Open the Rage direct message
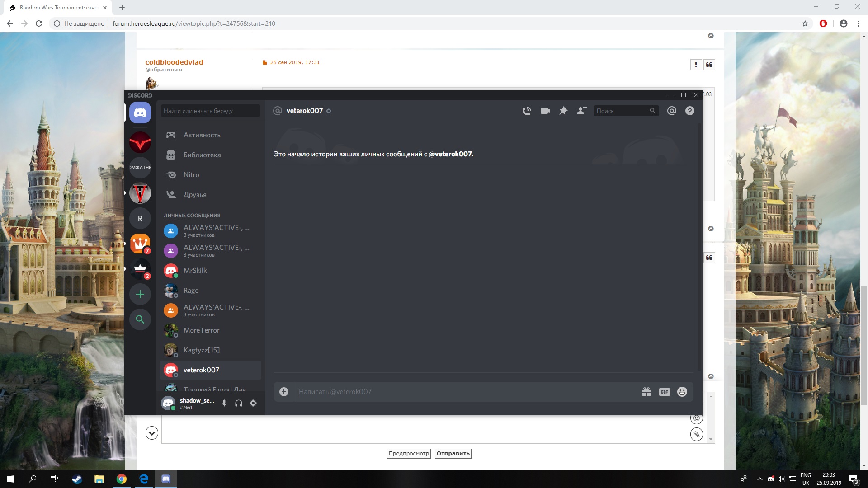 pyautogui.click(x=211, y=291)
